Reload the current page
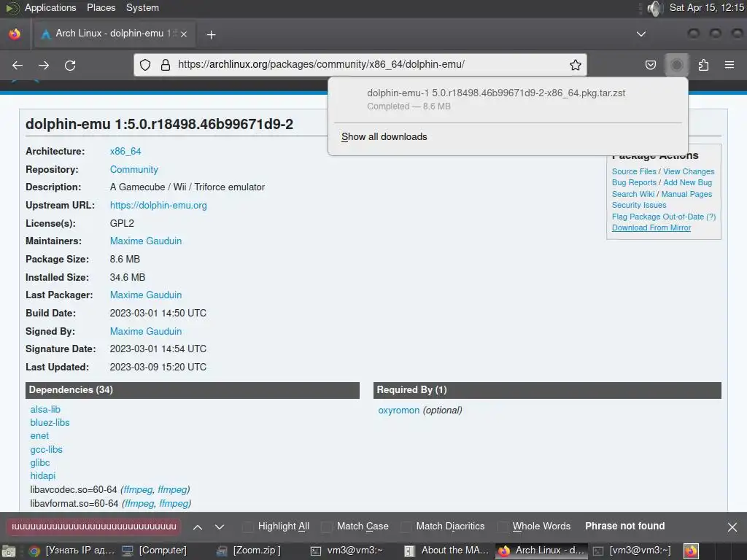This screenshot has height=560, width=747. pyautogui.click(x=70, y=65)
